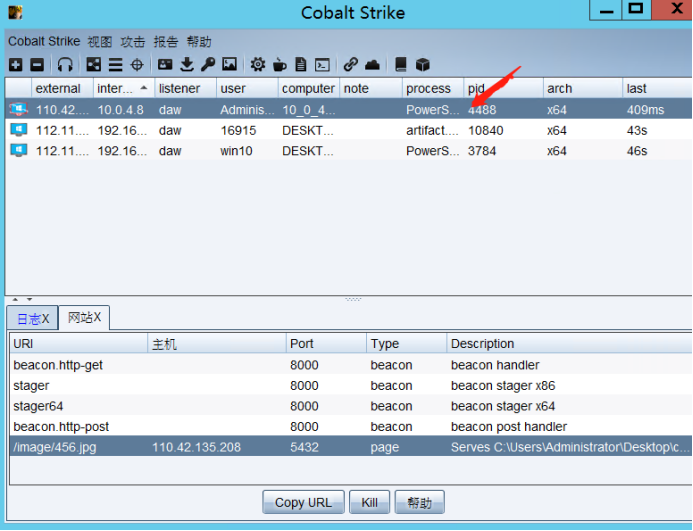Viewport: 693px width, 531px height.
Task: Generate Windows executable via gear icon
Action: pyautogui.click(x=258, y=65)
